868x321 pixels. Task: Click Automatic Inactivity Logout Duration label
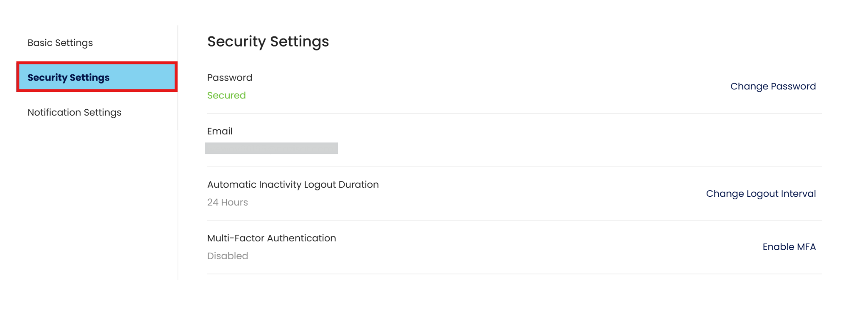pyautogui.click(x=293, y=185)
